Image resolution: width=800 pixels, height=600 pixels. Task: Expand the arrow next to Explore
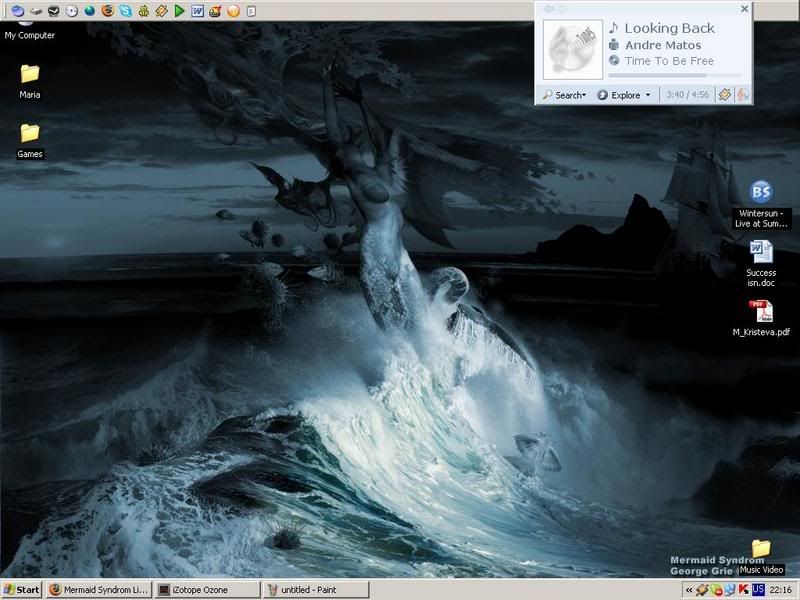648,95
